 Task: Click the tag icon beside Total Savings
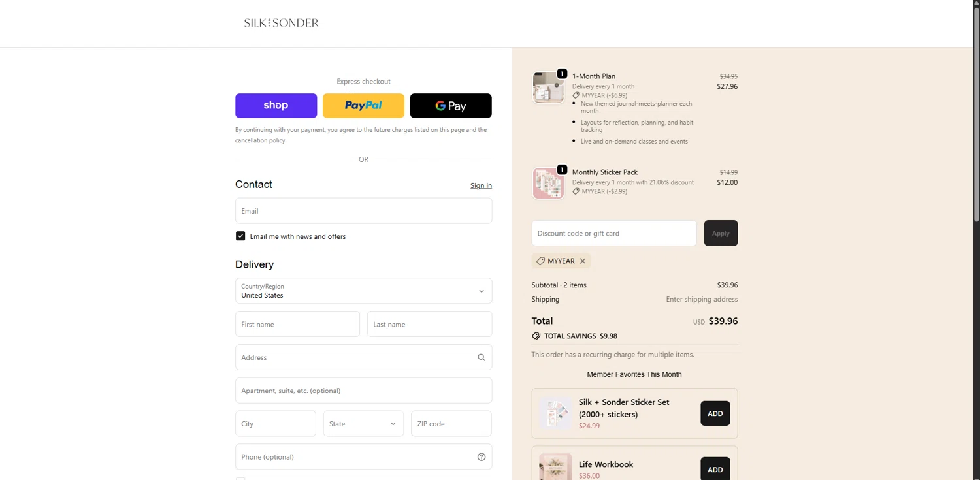[536, 336]
